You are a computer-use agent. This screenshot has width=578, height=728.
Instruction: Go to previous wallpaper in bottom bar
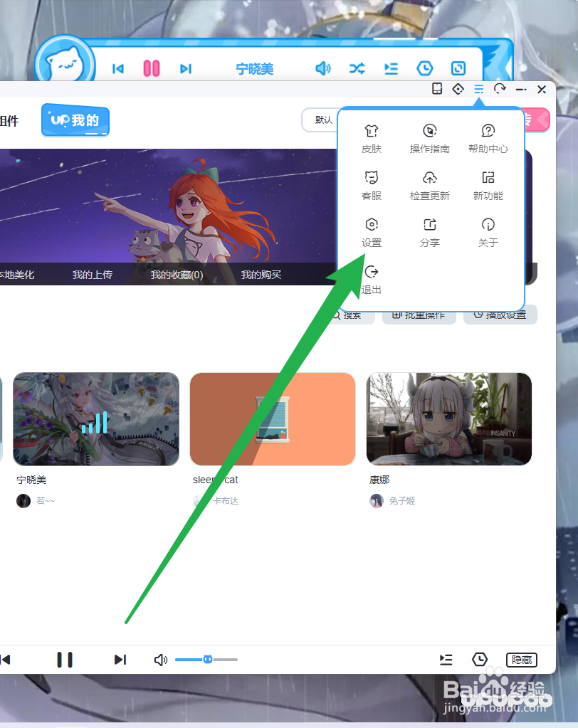[6, 660]
